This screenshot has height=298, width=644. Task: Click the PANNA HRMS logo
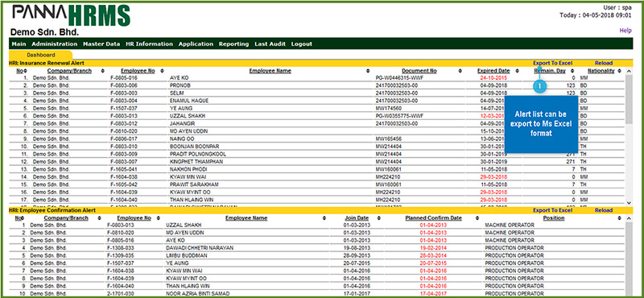71,15
